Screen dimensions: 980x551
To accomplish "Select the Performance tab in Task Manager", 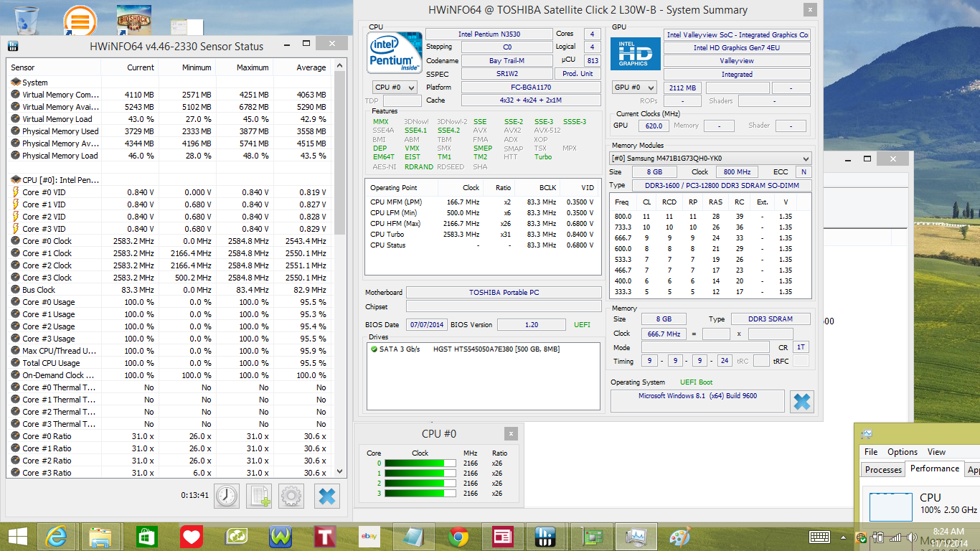I will click(x=934, y=468).
